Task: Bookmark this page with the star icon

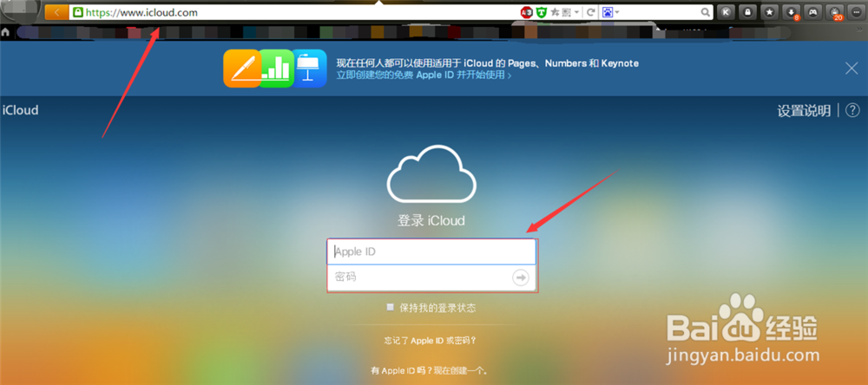Action: coord(554,12)
